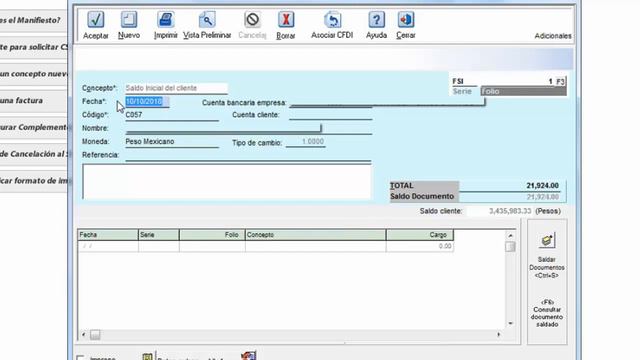Select the Moneda Peso Mexicano field
The height and width of the screenshot is (360, 640).
coord(172,142)
